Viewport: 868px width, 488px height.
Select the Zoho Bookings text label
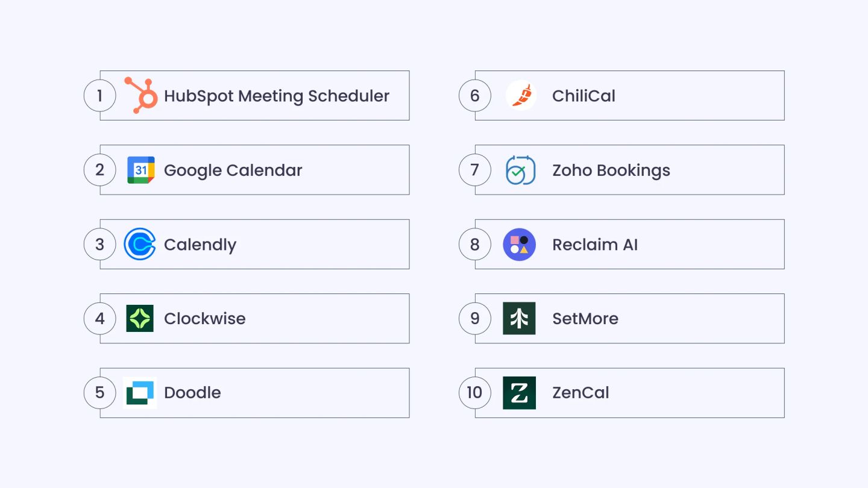pos(611,170)
